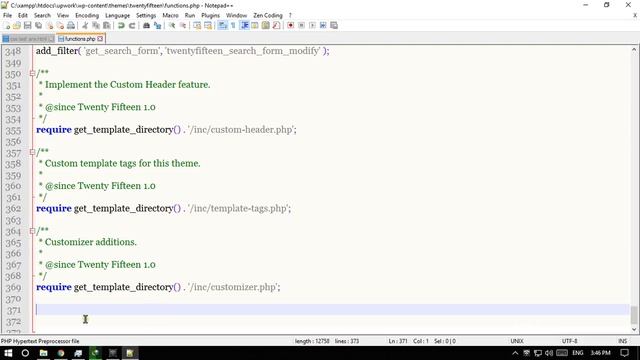Click the Open file toolbar icon

pyautogui.click(x=17, y=25)
